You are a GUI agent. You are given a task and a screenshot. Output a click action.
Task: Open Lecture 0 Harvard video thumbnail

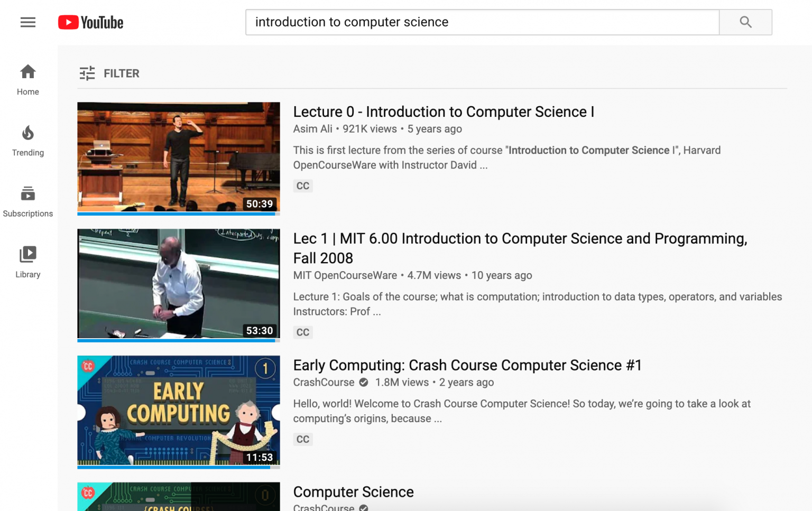click(x=178, y=157)
